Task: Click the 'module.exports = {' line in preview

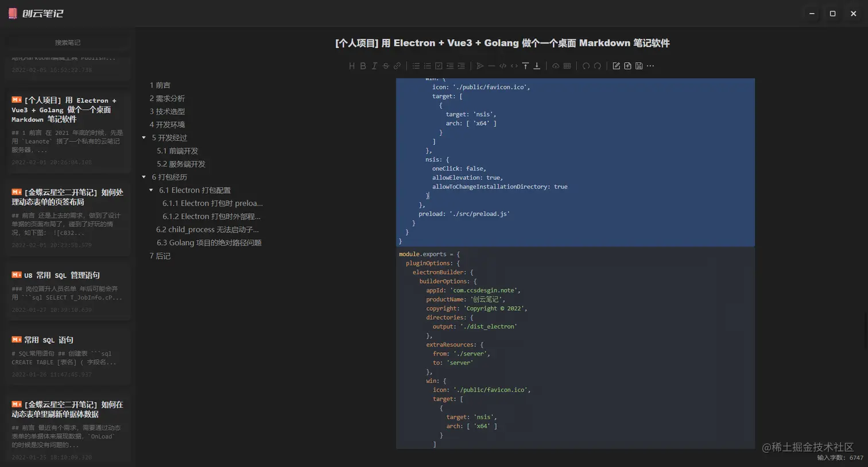Action: pos(429,254)
